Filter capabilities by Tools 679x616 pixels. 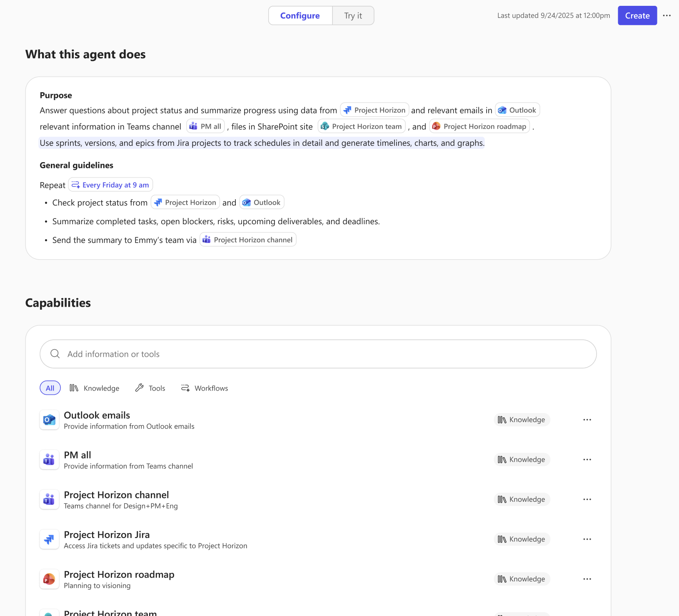pos(150,388)
